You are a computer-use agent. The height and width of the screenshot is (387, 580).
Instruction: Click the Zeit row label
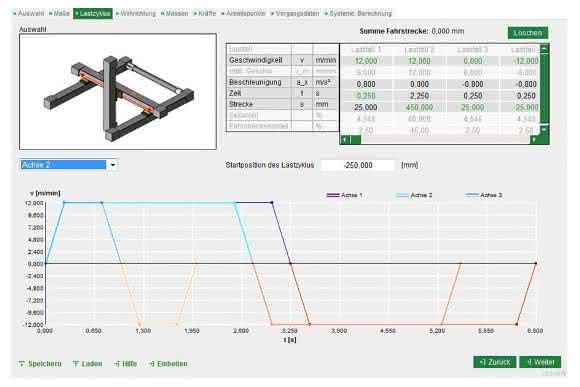tap(235, 93)
